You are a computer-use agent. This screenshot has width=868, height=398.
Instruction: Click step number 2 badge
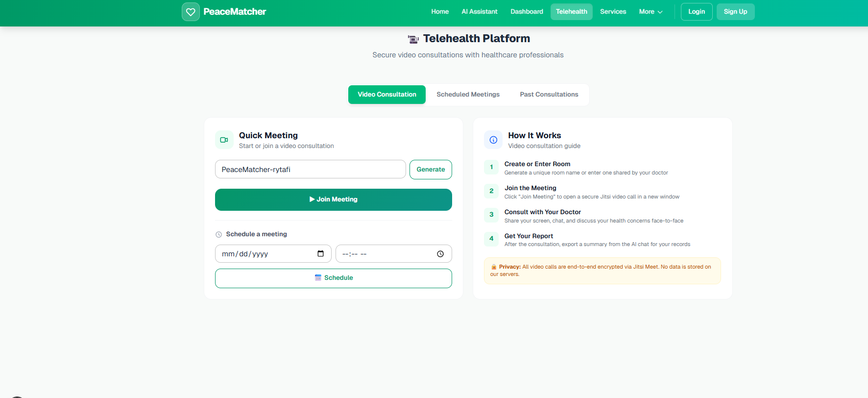coord(491,191)
